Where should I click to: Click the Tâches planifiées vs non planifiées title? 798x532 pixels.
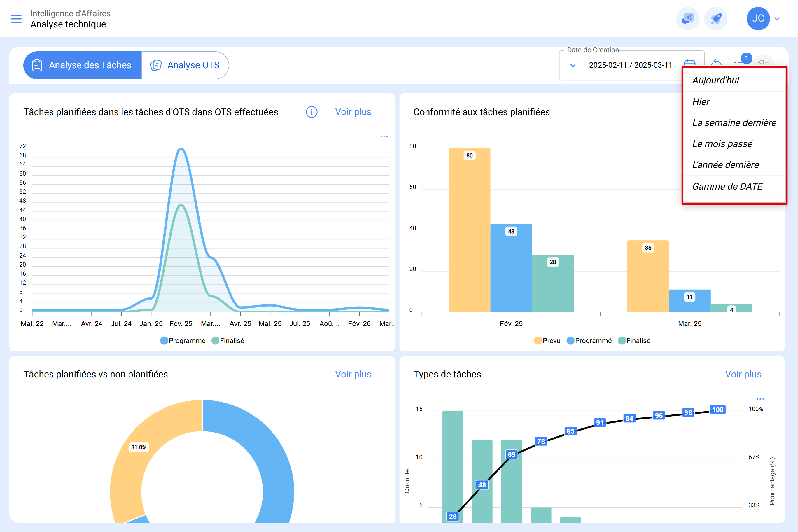tap(95, 374)
